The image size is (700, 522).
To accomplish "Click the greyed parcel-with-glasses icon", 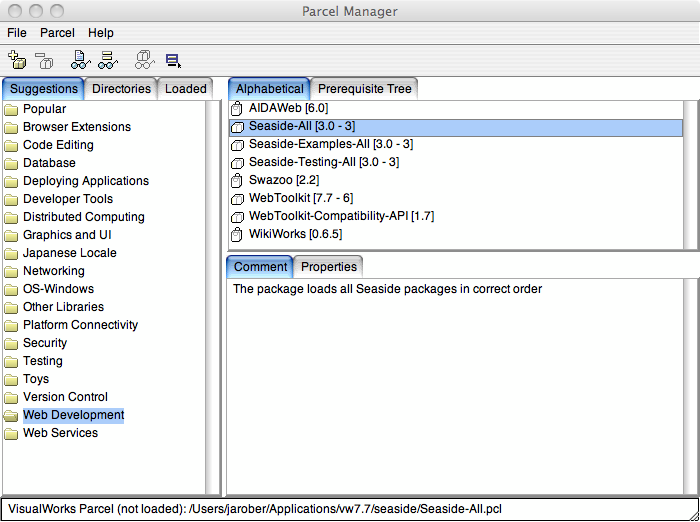I will tap(145, 60).
